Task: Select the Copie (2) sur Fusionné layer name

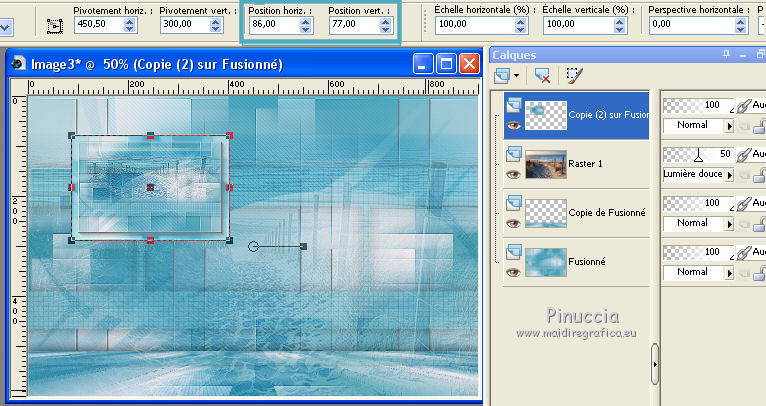Action: point(609,115)
